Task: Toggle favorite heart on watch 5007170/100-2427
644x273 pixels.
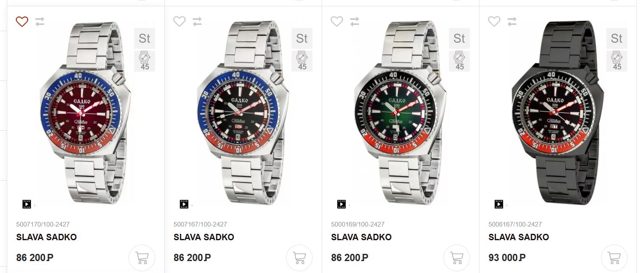Action: [22, 21]
